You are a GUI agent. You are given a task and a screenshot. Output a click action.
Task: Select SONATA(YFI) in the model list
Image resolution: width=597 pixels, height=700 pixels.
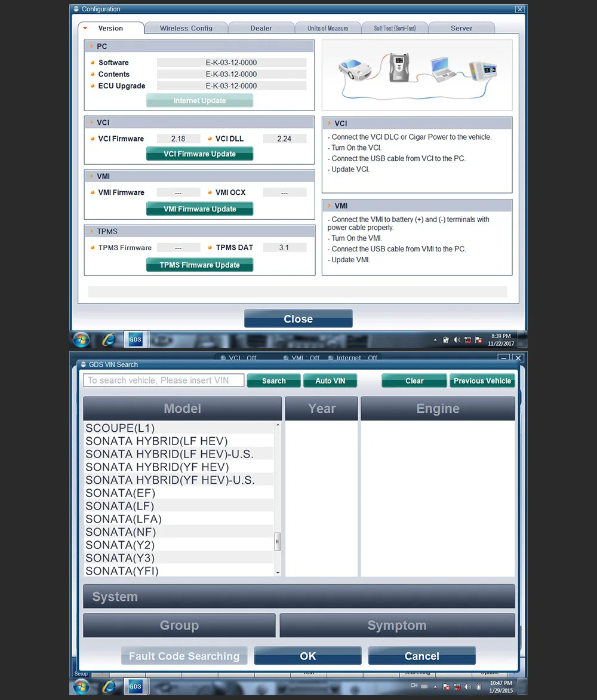[x=179, y=570]
